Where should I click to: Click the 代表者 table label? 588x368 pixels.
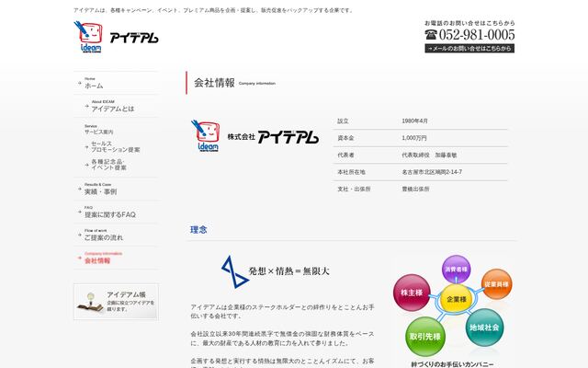[345, 155]
